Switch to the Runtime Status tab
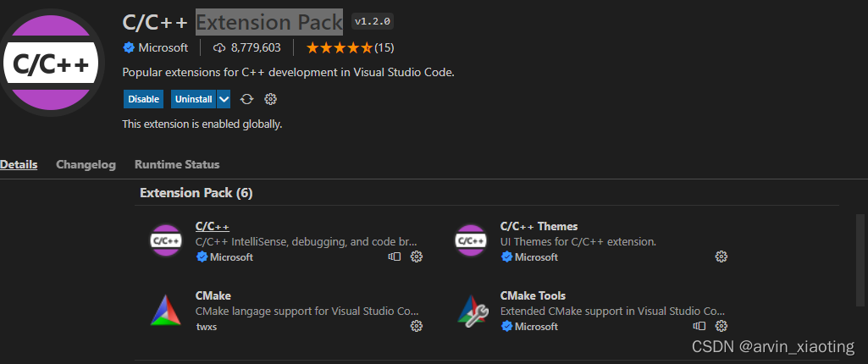 pos(177,164)
